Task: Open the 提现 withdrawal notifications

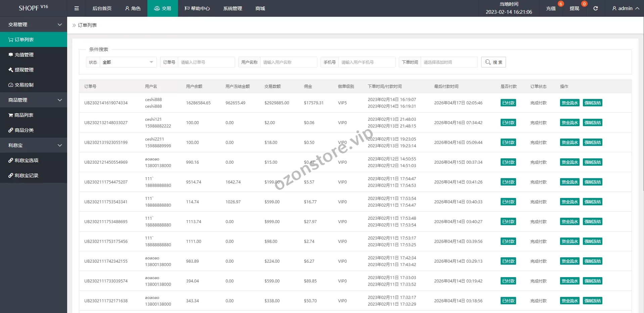Action: coord(574,8)
